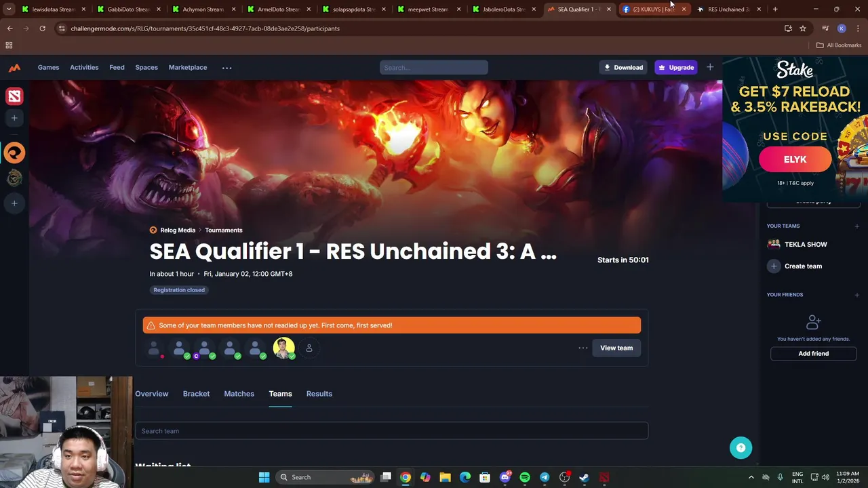The image size is (868, 488).
Task: Add a team with the Your Teams plus icon
Action: (x=857, y=226)
